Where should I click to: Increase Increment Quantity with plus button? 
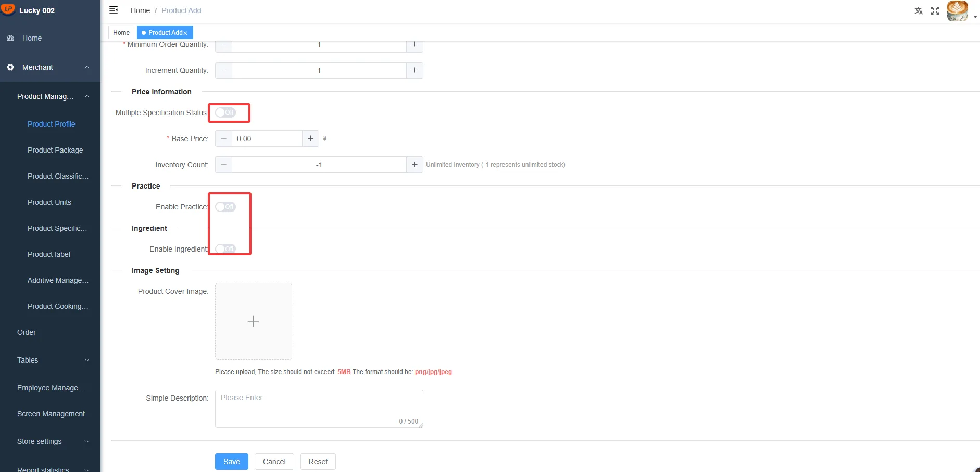click(x=414, y=70)
